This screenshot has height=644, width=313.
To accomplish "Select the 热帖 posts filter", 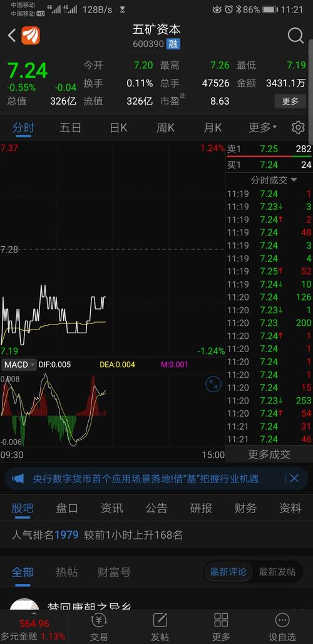I will [x=66, y=572].
